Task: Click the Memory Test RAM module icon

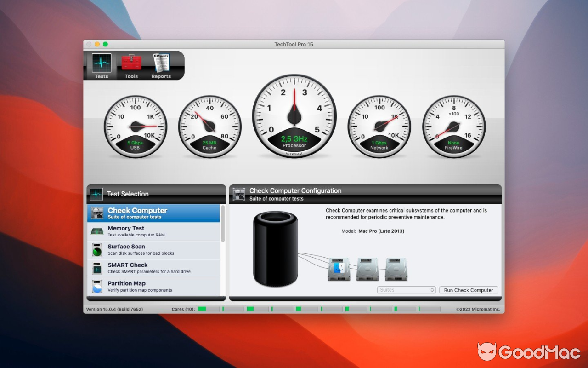Action: pos(96,231)
